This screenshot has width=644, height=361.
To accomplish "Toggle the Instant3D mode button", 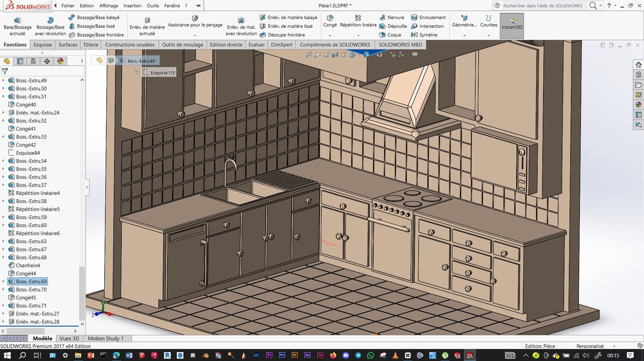I will [x=512, y=26].
